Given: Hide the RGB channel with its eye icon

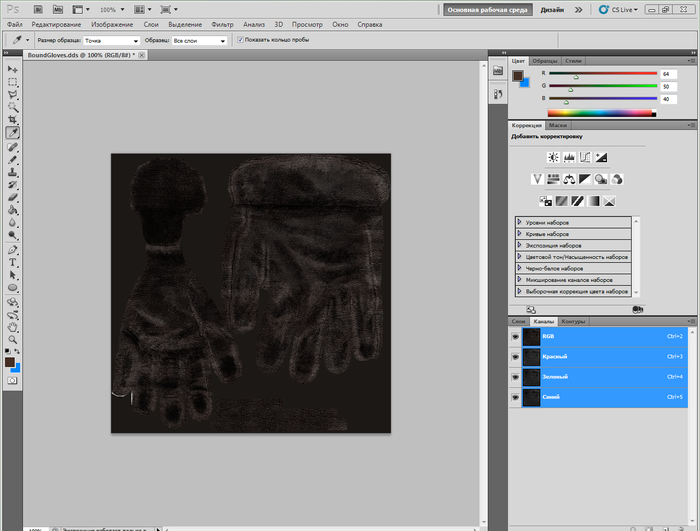Looking at the screenshot, I should 516,337.
